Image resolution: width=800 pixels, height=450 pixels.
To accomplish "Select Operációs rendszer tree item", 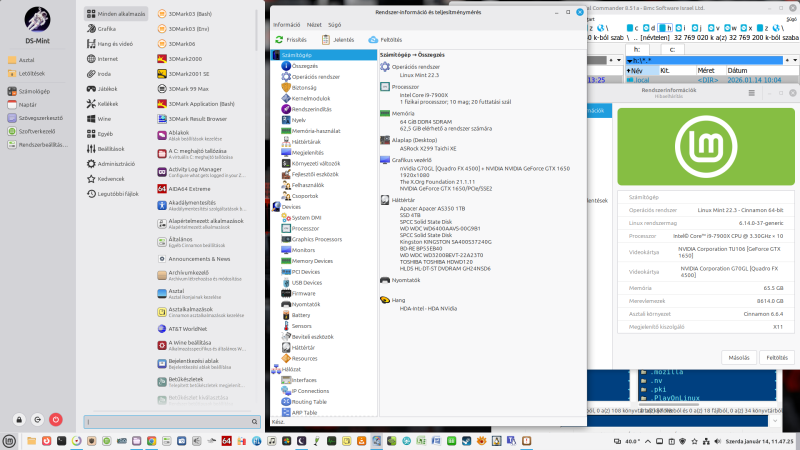I will tap(310, 77).
